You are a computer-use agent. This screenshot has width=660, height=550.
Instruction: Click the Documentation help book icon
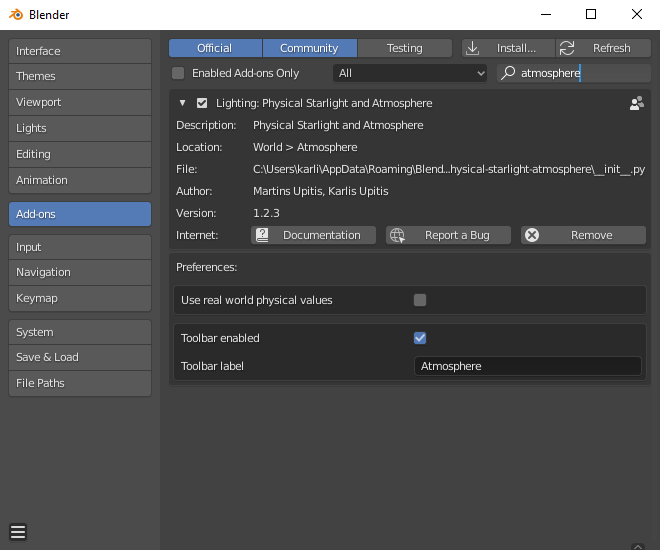click(262, 235)
